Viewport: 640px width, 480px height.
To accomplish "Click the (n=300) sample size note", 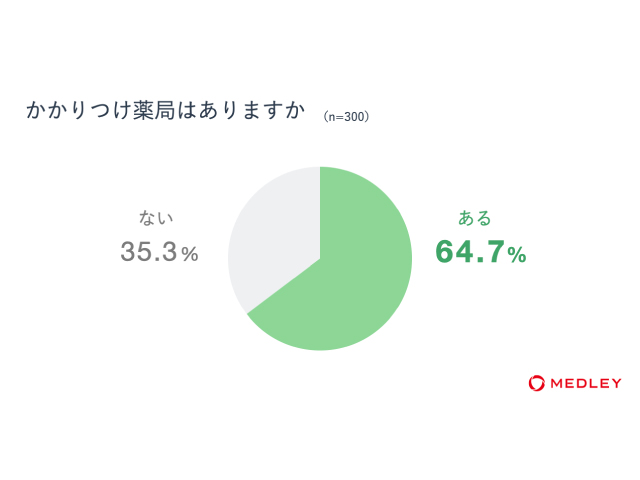I will (347, 117).
